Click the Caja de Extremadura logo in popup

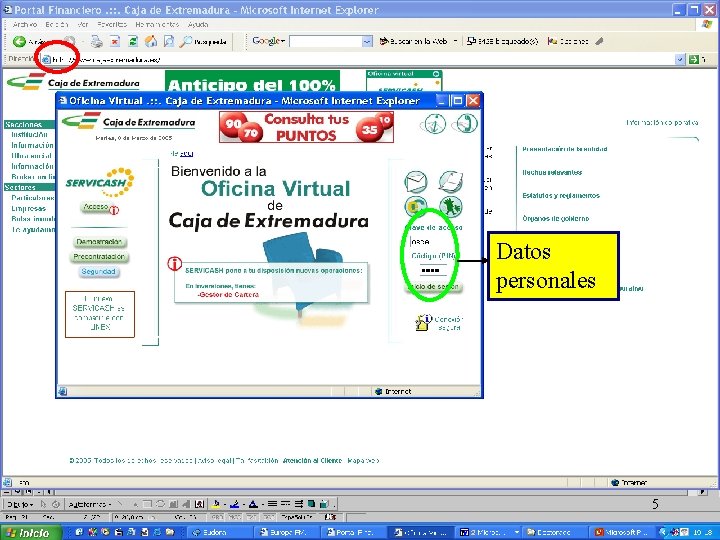(x=128, y=122)
